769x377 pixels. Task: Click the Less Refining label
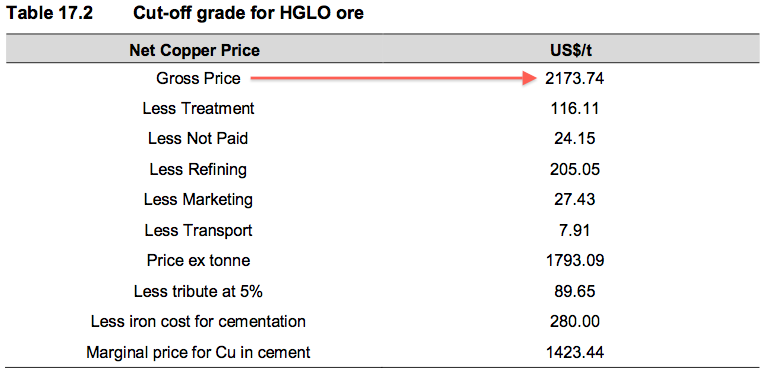pyautogui.click(x=198, y=170)
